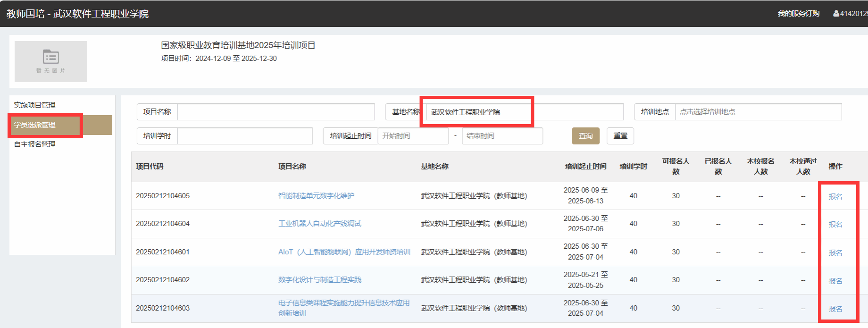868x328 pixels.
Task: Open 实施项目管理 in the sidebar
Action: click(x=35, y=105)
